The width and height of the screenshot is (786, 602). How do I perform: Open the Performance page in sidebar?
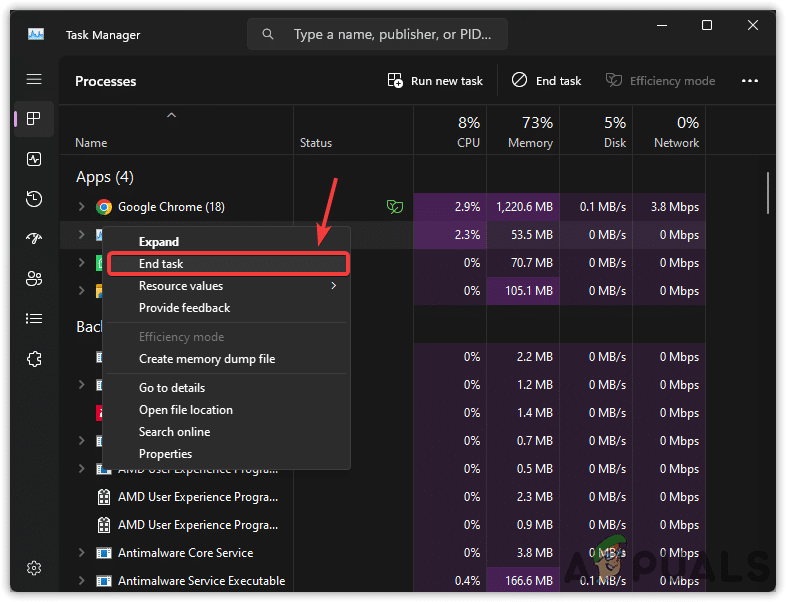coord(34,159)
